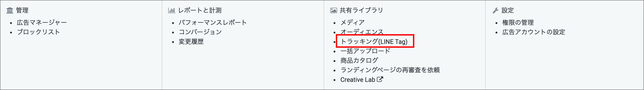Screen dimensions: 644x90
Task: Launch Creative Lab link
Action: (358, 80)
